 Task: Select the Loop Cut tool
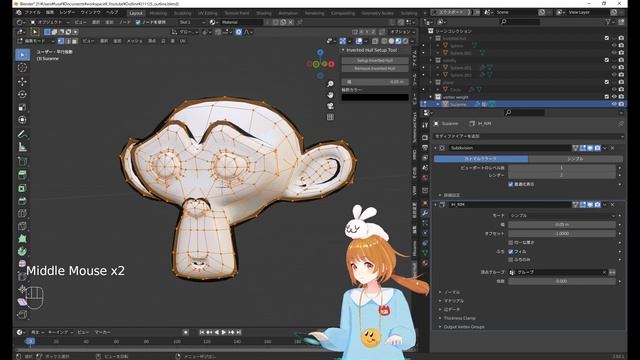point(22,213)
